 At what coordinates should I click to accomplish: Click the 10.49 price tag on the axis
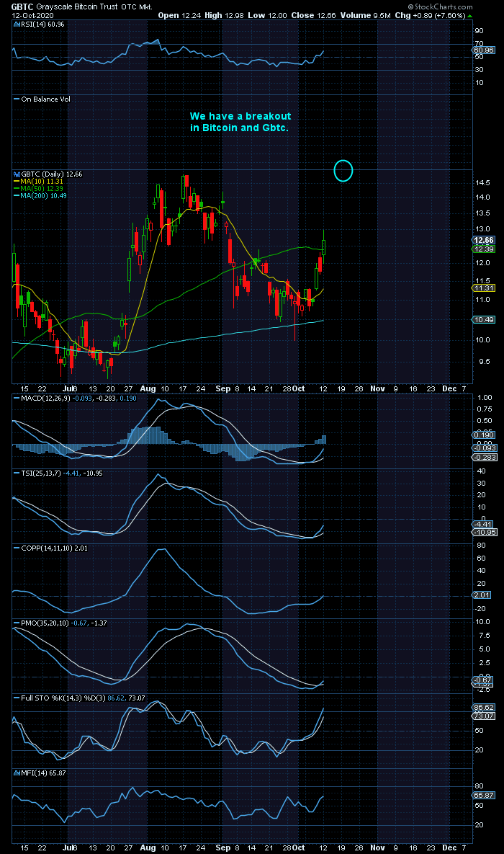[484, 320]
